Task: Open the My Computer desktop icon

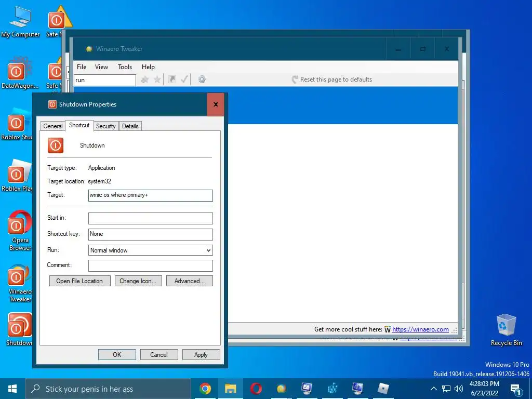Action: 20,21
